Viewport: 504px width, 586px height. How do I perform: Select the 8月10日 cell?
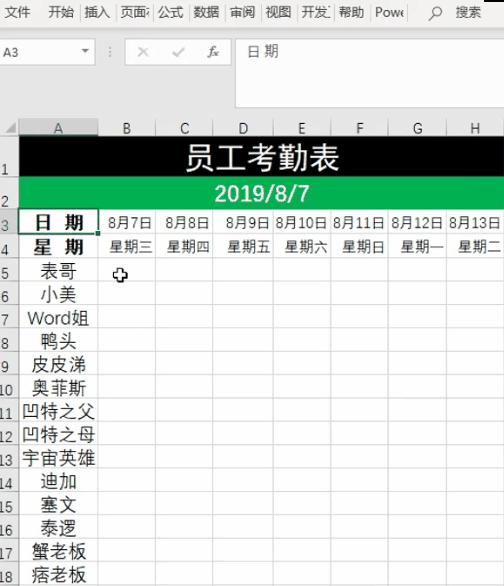click(x=302, y=222)
